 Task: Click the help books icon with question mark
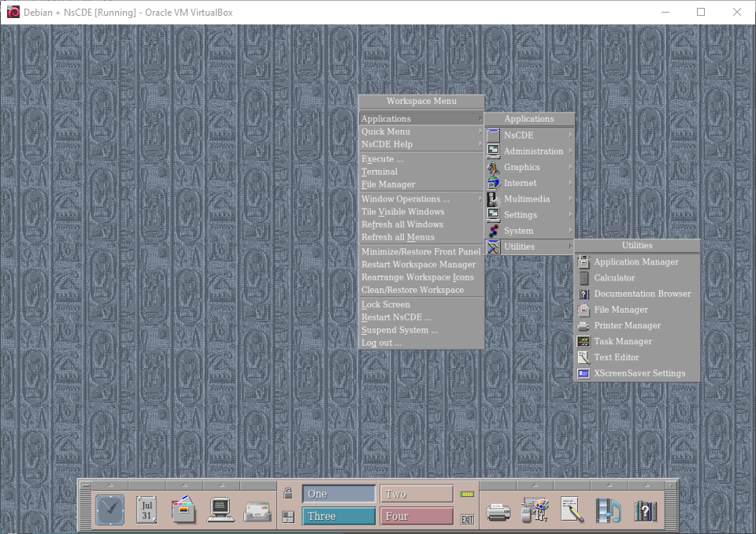pos(646,511)
